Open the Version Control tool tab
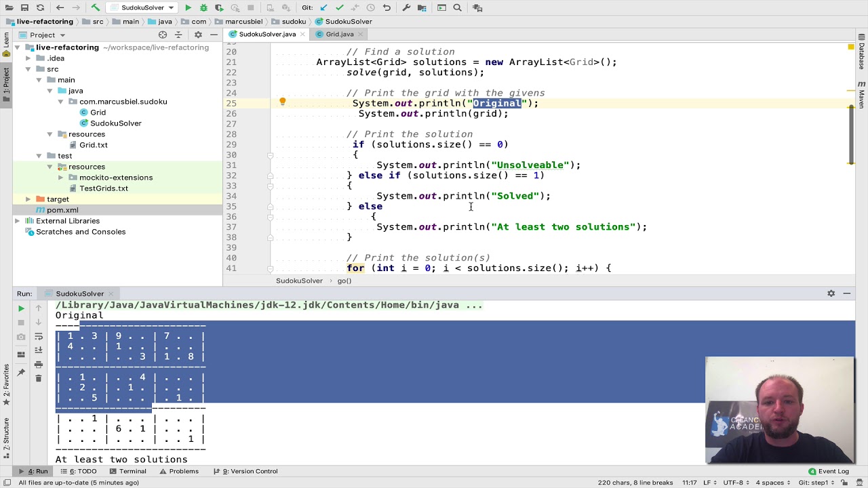The height and width of the screenshot is (488, 868). pos(245,471)
